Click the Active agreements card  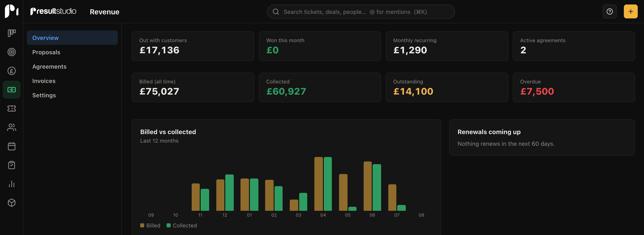(x=574, y=46)
